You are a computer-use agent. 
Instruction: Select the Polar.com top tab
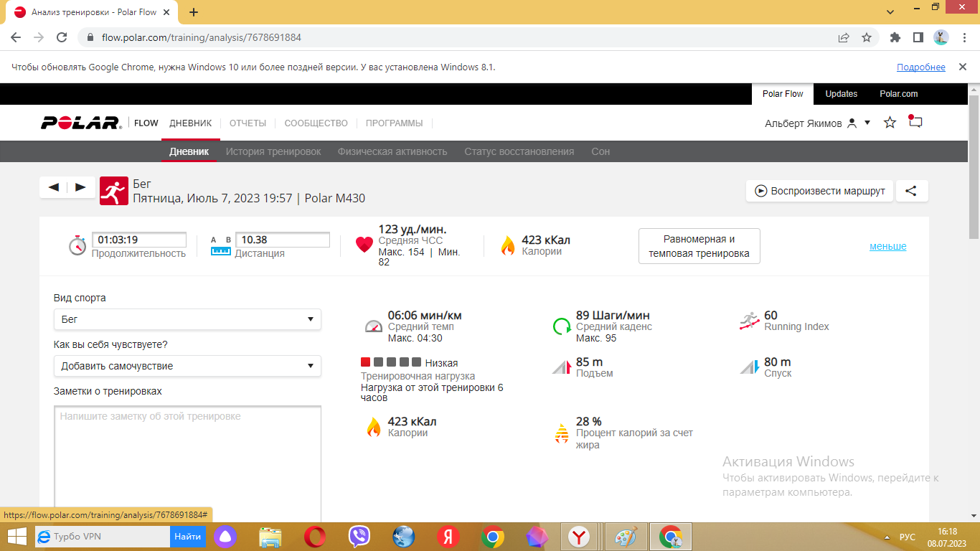(x=898, y=94)
